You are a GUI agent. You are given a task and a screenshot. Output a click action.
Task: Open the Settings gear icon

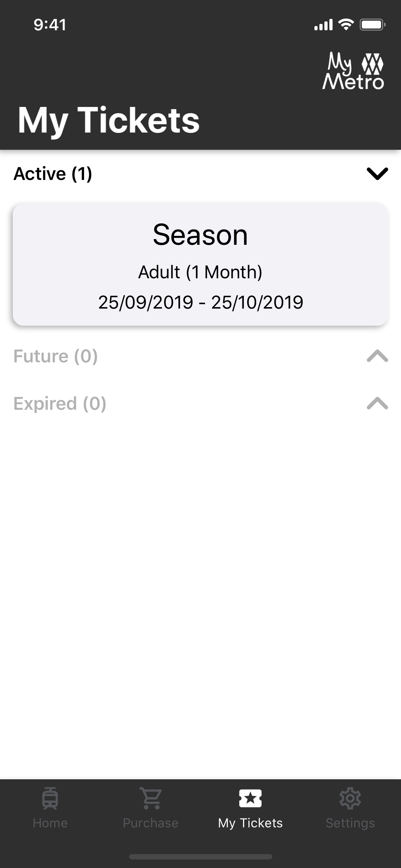(x=350, y=799)
